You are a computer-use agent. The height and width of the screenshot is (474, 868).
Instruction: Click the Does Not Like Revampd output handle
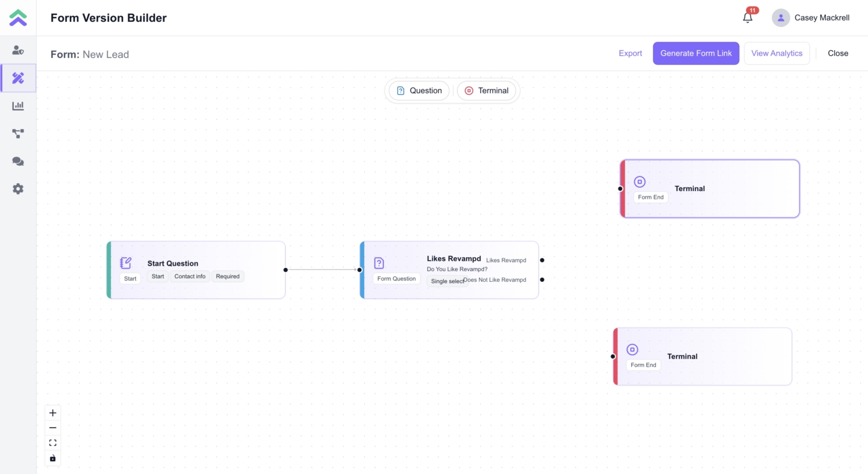542,279
